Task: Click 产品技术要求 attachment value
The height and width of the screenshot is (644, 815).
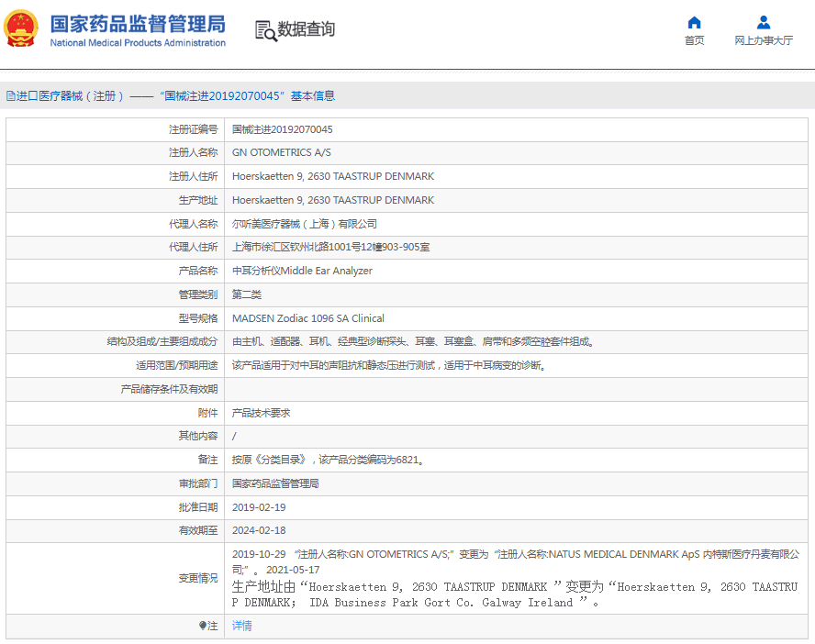Action: pyautogui.click(x=261, y=413)
